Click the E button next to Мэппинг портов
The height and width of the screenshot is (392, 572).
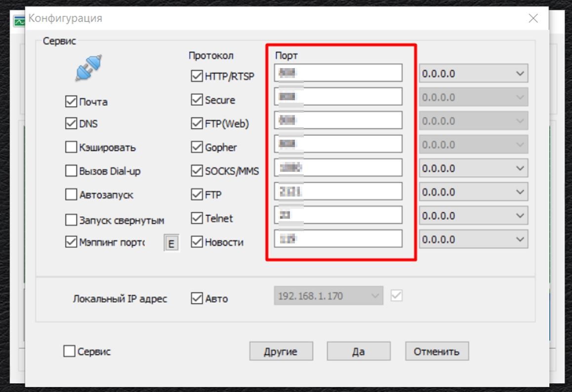click(171, 243)
